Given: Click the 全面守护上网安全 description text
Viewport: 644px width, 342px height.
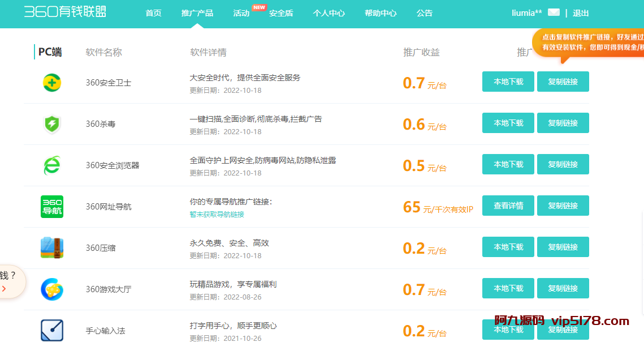Looking at the screenshot, I should [x=262, y=160].
